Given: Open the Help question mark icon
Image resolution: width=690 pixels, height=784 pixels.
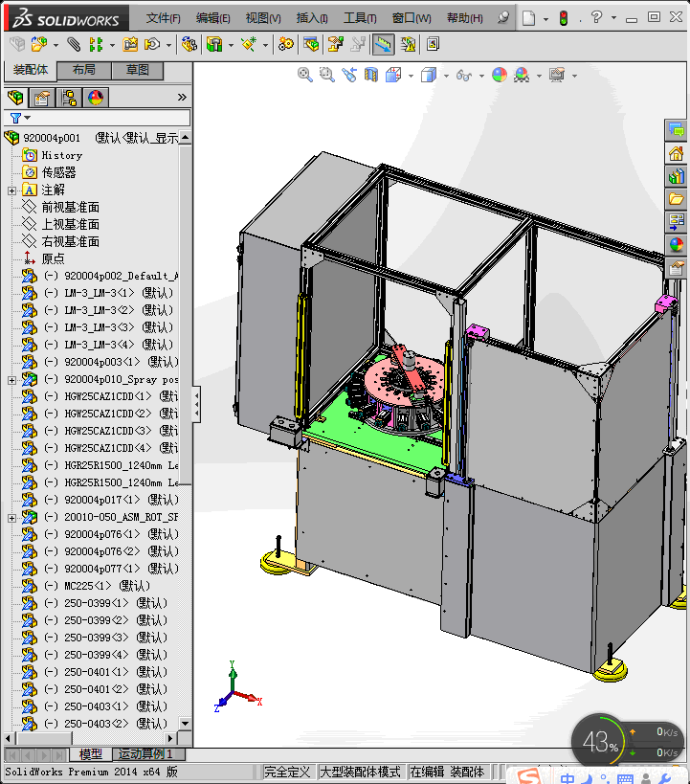Looking at the screenshot, I should 596,17.
